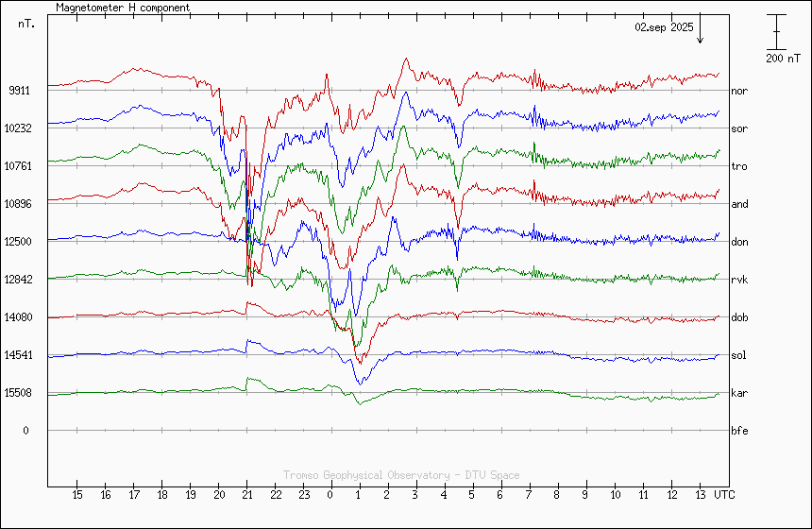The image size is (812, 529).
Task: Click the 'Magnetometer H component' title
Action: click(x=123, y=8)
